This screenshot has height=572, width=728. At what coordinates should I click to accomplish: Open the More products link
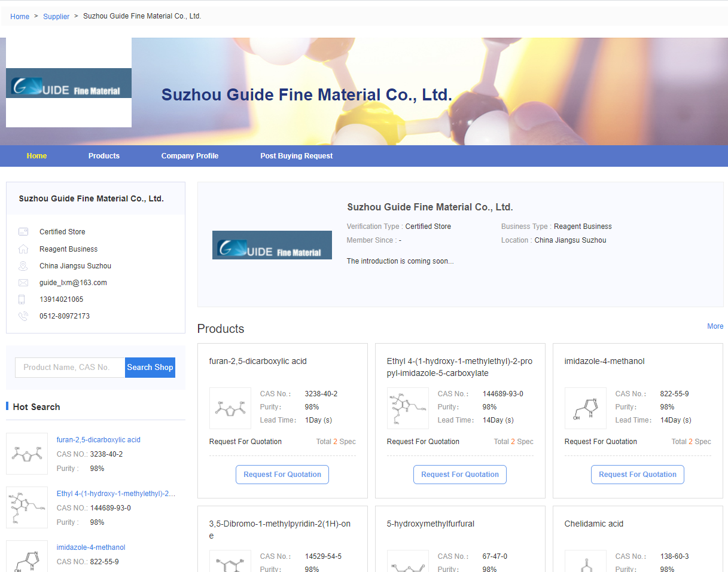[x=715, y=326]
